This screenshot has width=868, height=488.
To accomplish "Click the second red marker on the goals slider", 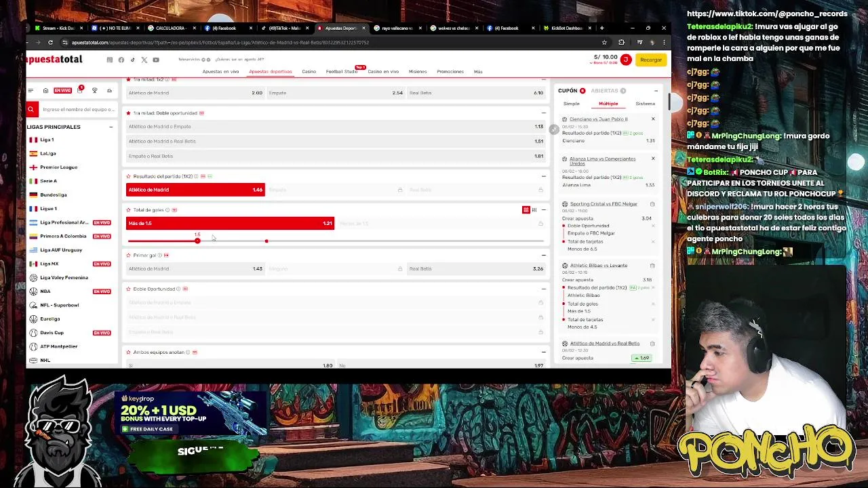I will (x=267, y=241).
